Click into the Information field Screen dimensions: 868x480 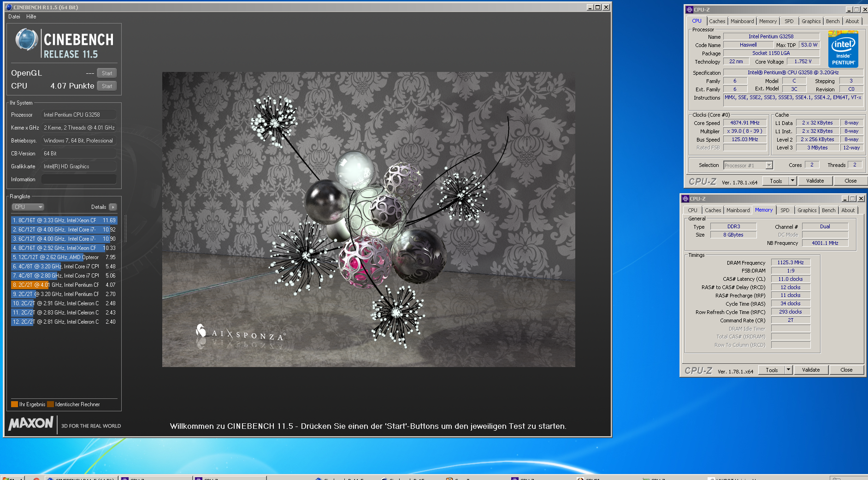pyautogui.click(x=79, y=179)
